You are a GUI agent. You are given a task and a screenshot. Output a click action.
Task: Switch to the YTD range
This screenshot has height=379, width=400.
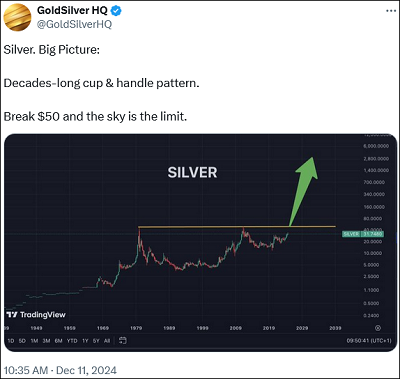(x=72, y=341)
